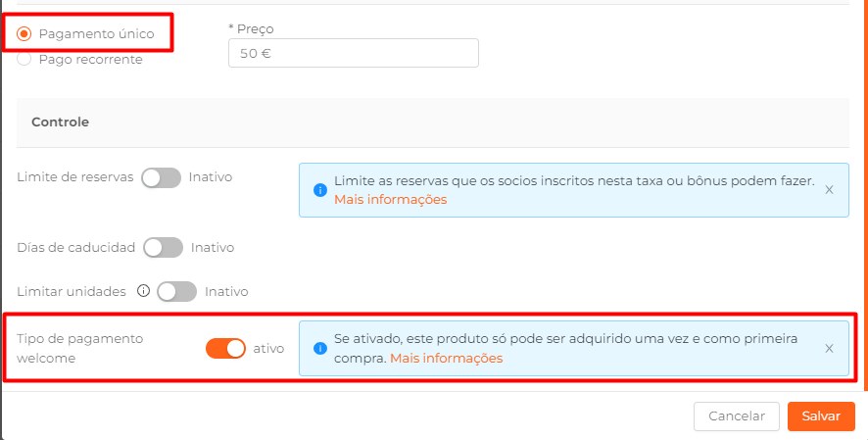Focus the Preço input field
This screenshot has width=868, height=440.
354,53
